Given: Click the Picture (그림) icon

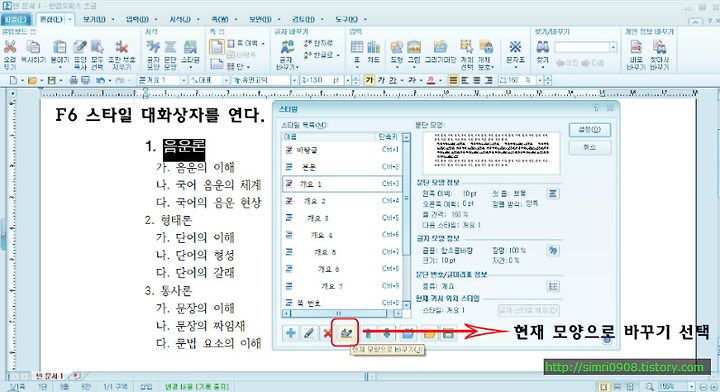Looking at the screenshot, I should click(414, 47).
